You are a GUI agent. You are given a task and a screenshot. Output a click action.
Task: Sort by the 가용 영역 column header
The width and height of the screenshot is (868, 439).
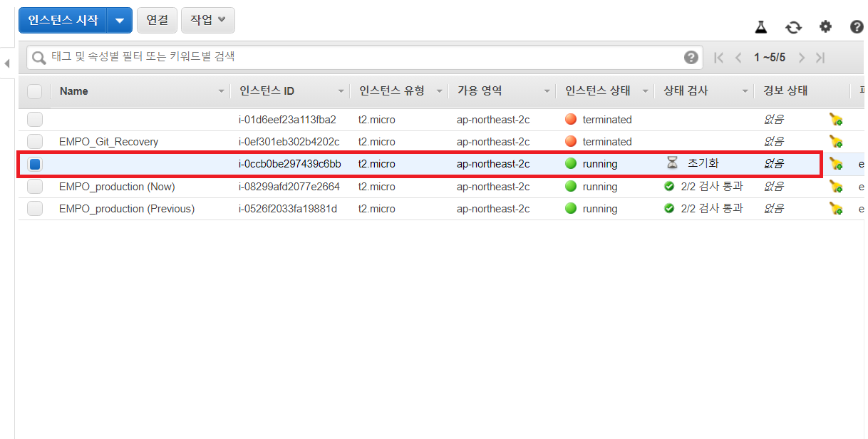click(x=480, y=91)
